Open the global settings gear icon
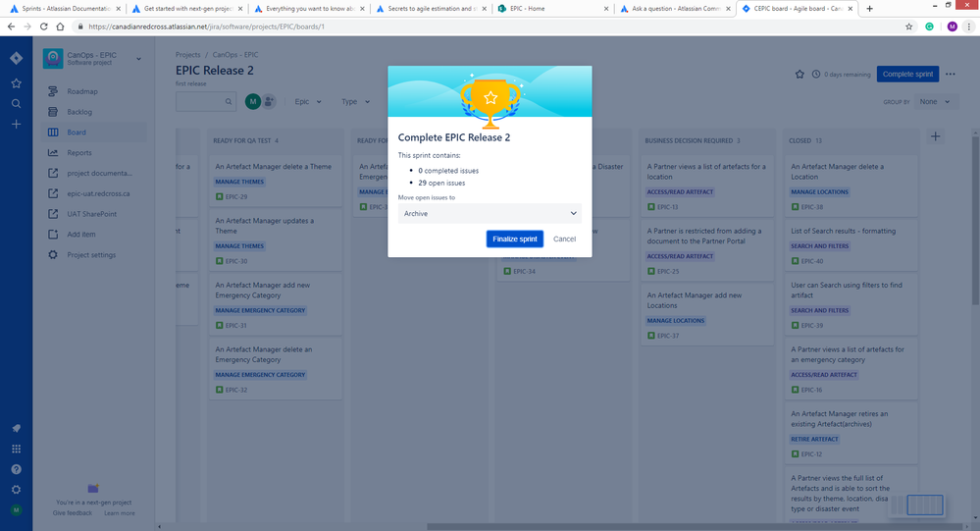The image size is (980, 531). pyautogui.click(x=17, y=490)
